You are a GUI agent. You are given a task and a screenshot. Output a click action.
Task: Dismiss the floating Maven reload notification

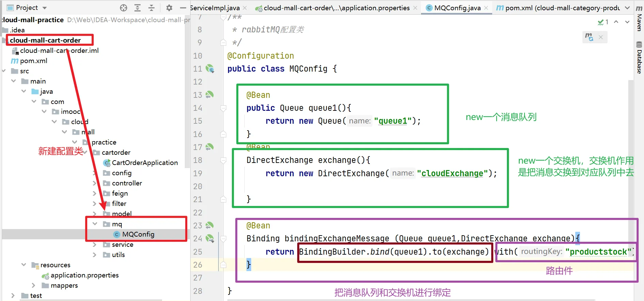point(601,37)
